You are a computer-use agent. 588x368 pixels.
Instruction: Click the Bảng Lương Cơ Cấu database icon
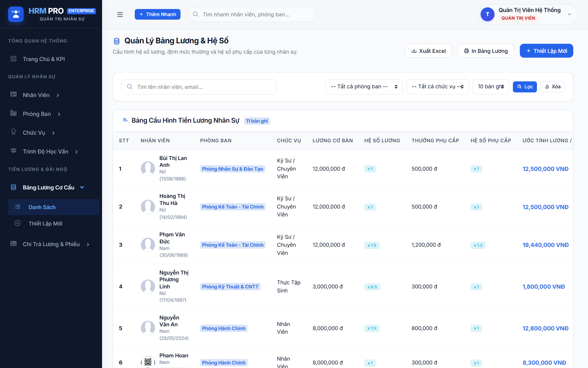point(13,187)
